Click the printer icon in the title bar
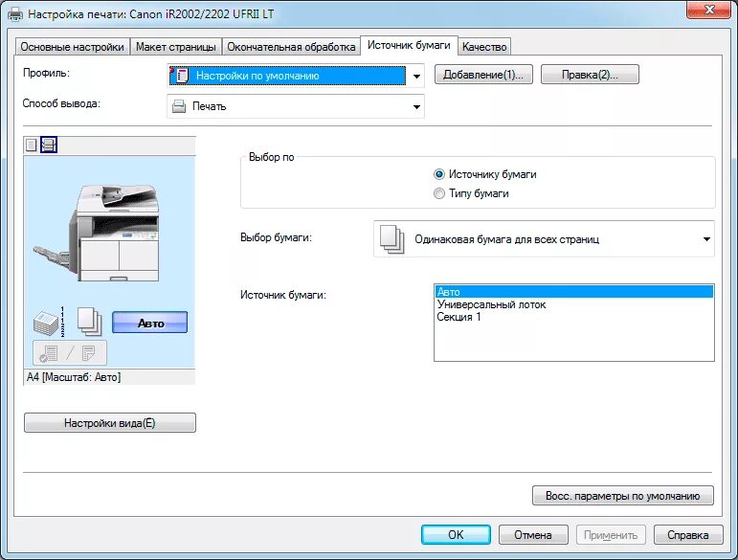Screen dimensions: 738x560 pyautogui.click(x=15, y=13)
